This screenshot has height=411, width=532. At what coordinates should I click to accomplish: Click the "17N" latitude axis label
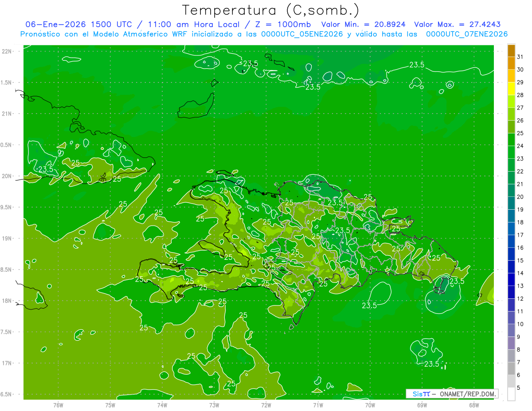tap(8, 363)
